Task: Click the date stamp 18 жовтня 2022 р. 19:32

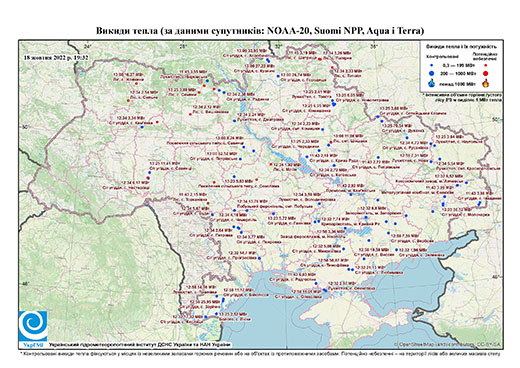Action: [56, 57]
